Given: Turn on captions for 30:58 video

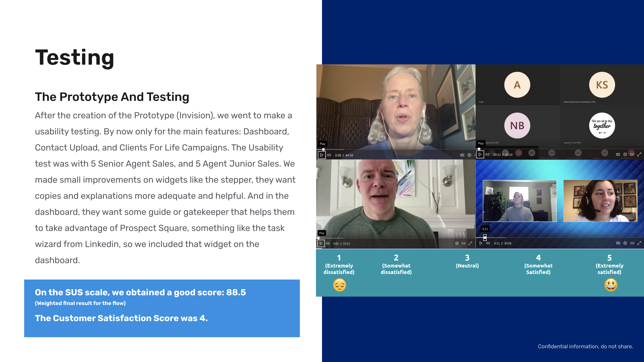Looking at the screenshot, I should pyautogui.click(x=618, y=243).
